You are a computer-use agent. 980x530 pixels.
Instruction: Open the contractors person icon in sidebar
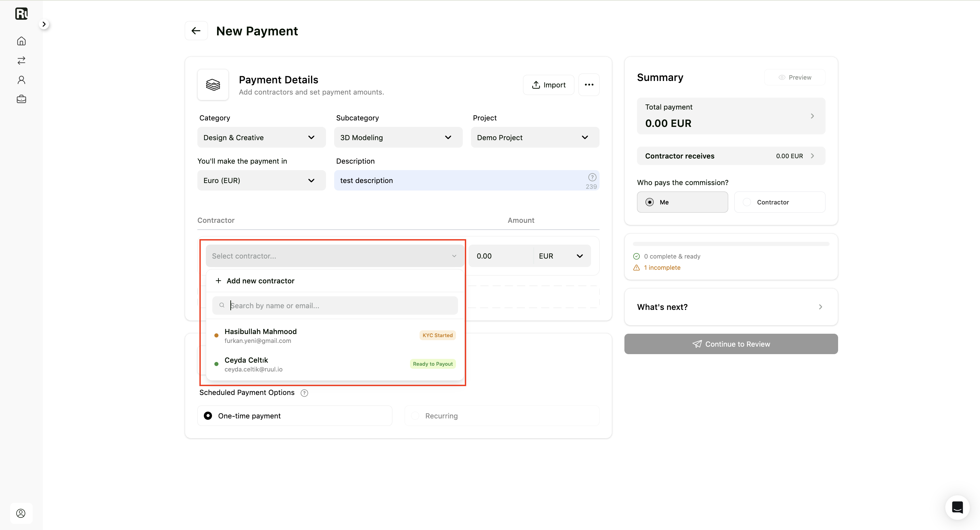(x=21, y=80)
